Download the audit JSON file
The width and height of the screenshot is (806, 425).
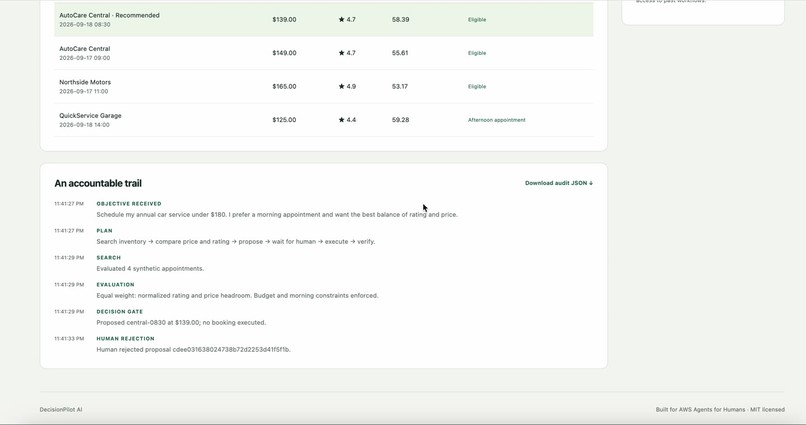pos(559,183)
